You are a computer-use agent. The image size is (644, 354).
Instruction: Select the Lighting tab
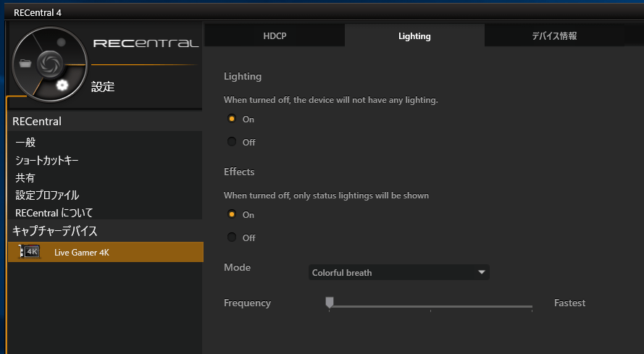pos(414,35)
